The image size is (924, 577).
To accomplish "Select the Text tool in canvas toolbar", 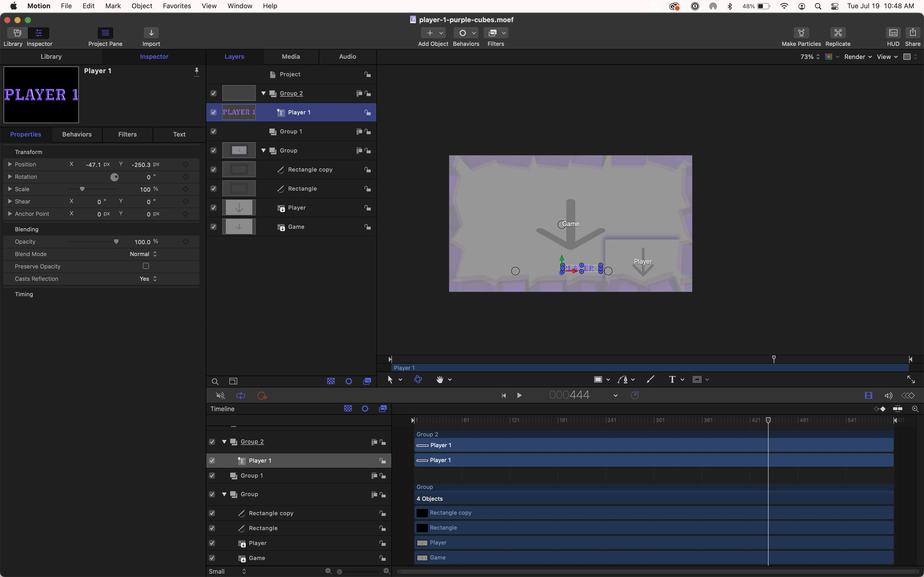I will (672, 379).
